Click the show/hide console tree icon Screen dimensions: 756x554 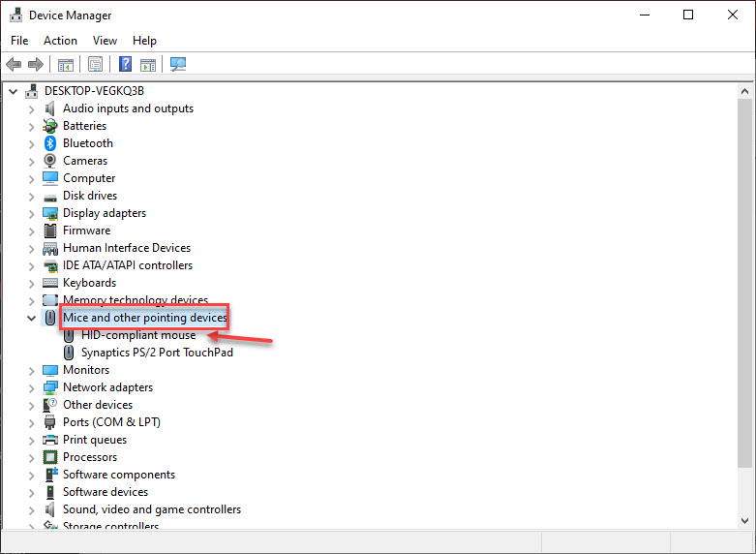point(66,65)
